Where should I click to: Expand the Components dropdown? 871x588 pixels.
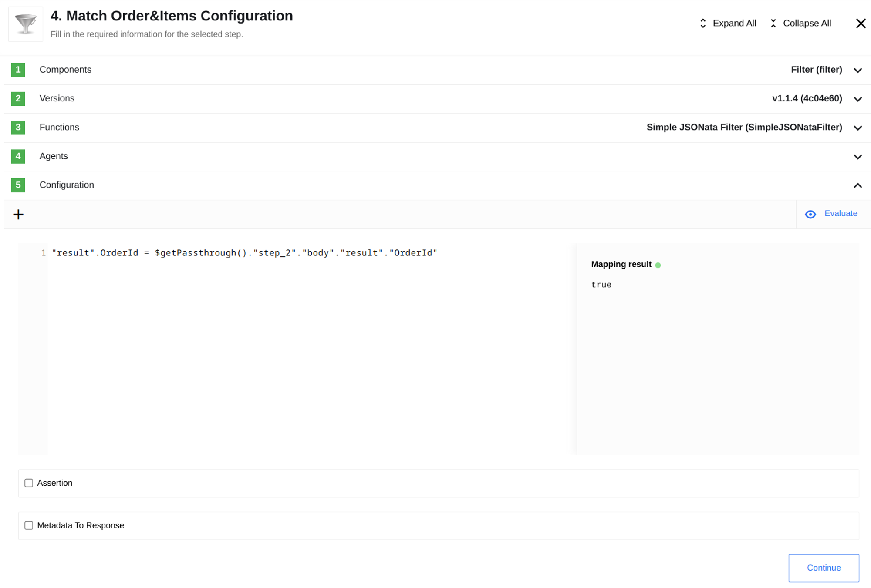tap(858, 70)
